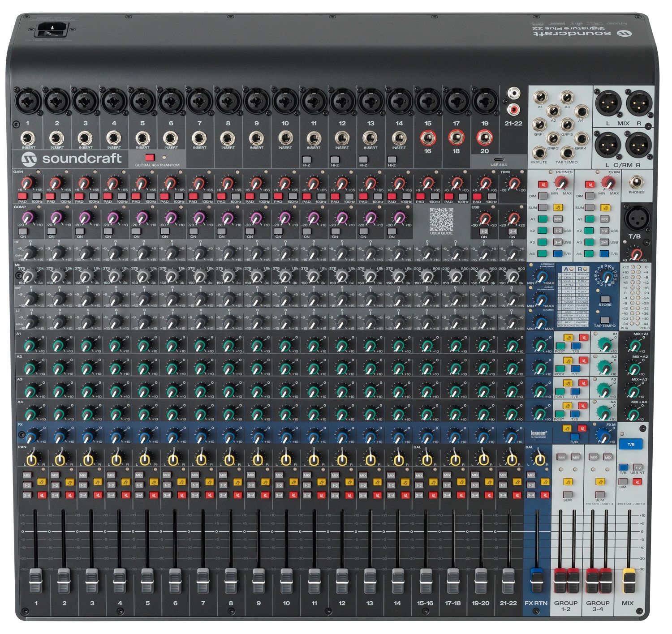Enable the 100Hz filter on channel 2

click(x=65, y=196)
